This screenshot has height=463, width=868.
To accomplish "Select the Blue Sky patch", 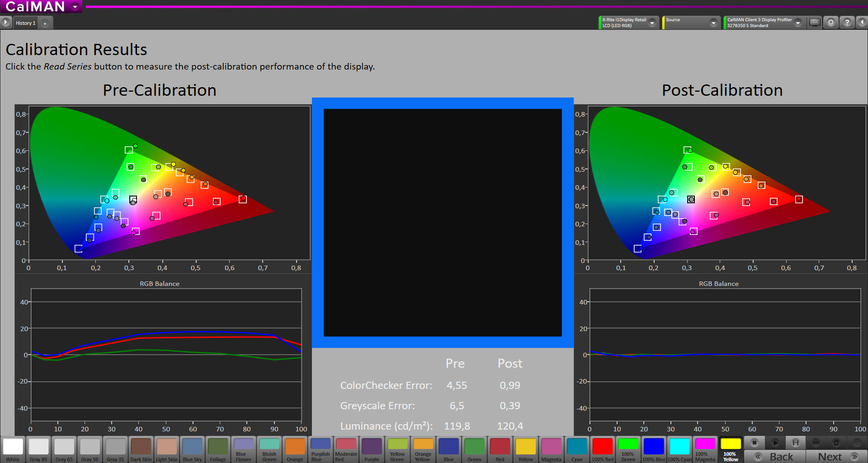I will [192, 449].
